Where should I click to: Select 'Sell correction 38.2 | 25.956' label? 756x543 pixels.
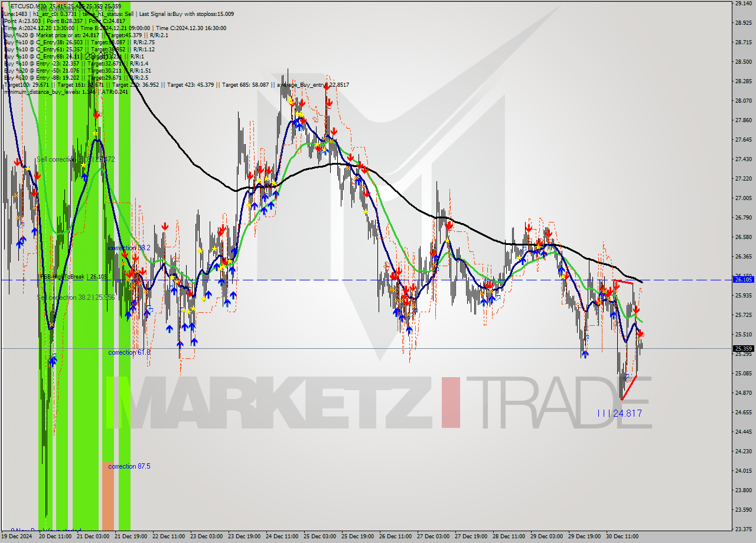point(76,297)
